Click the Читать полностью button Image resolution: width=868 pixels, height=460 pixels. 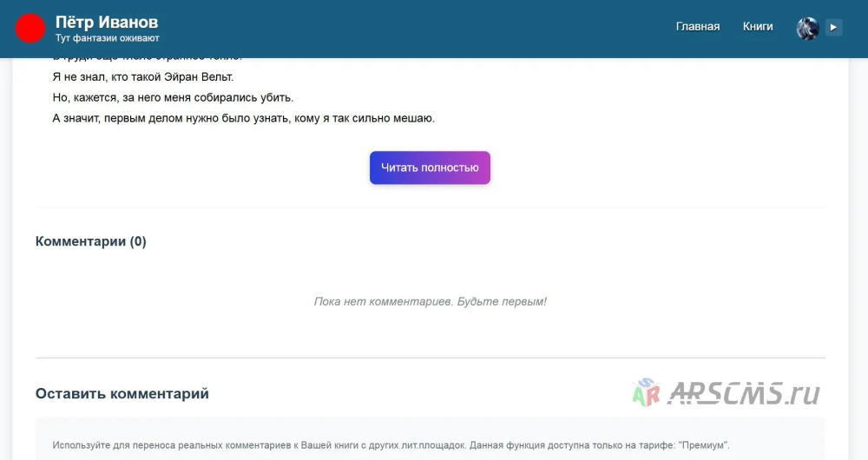coord(431,168)
